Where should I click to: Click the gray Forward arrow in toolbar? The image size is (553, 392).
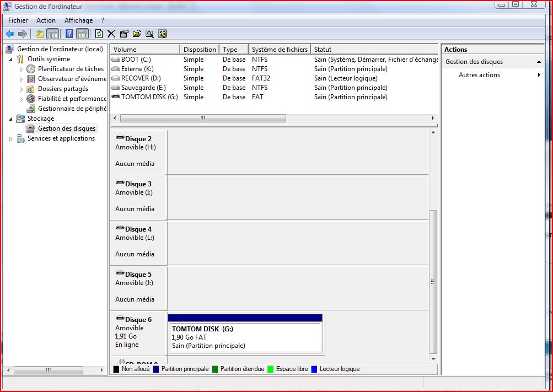[x=23, y=34]
